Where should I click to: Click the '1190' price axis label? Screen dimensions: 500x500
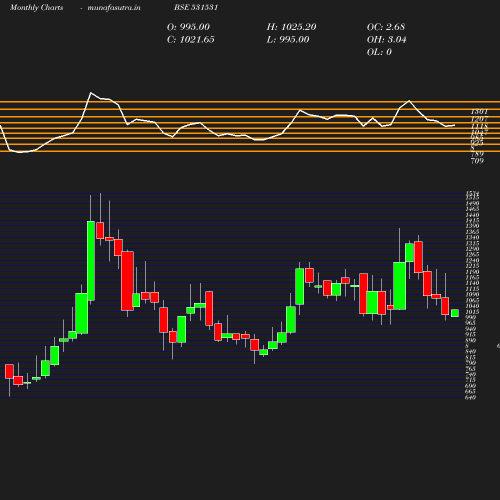point(472,272)
